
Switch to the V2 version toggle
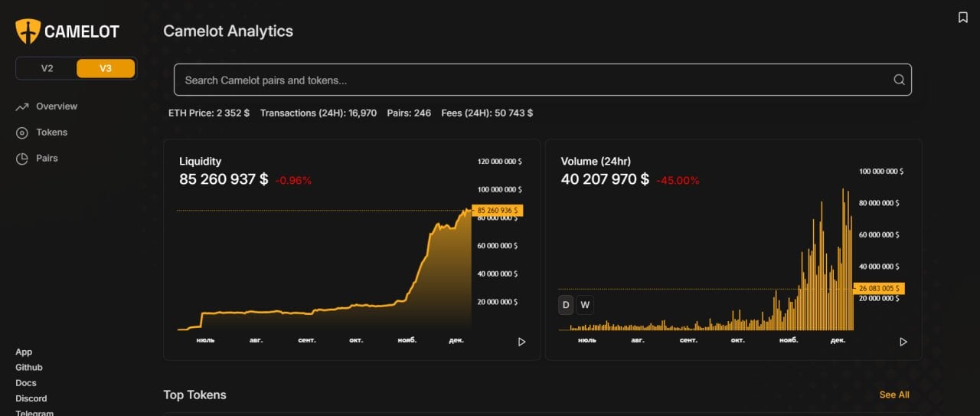47,68
